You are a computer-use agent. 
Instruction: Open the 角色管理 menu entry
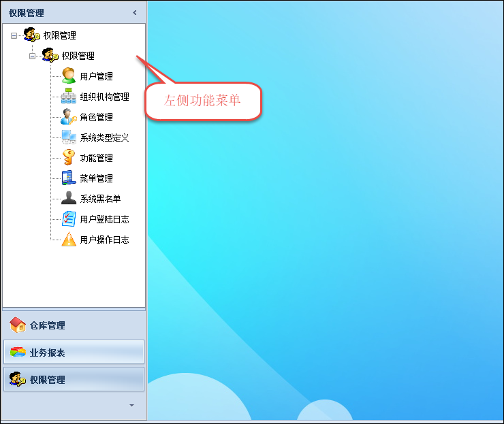coord(96,117)
